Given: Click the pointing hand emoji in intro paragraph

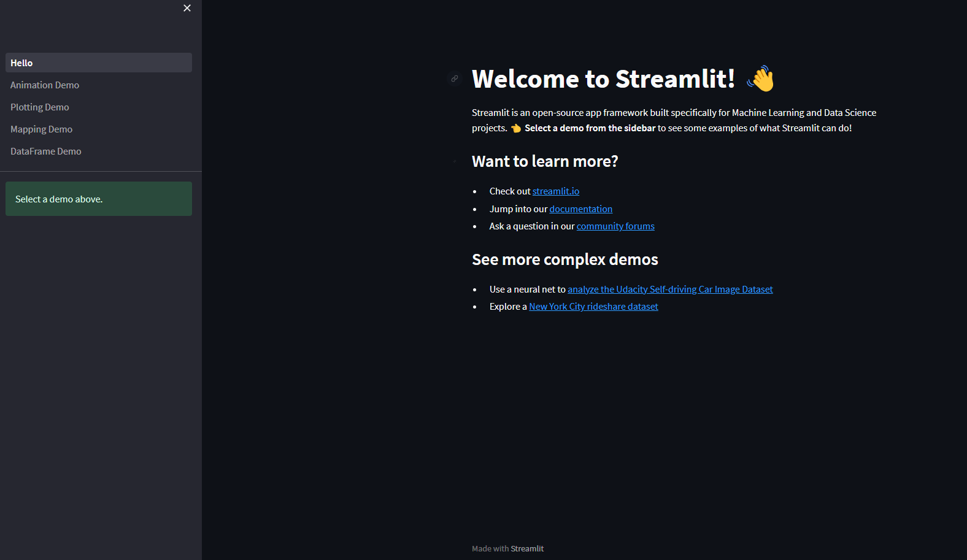Looking at the screenshot, I should click(x=516, y=128).
